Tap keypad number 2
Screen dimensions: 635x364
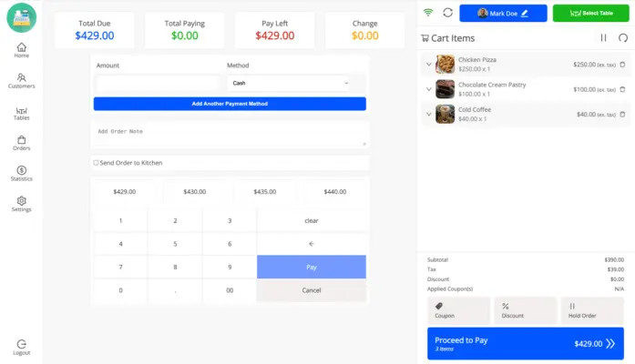click(x=175, y=221)
